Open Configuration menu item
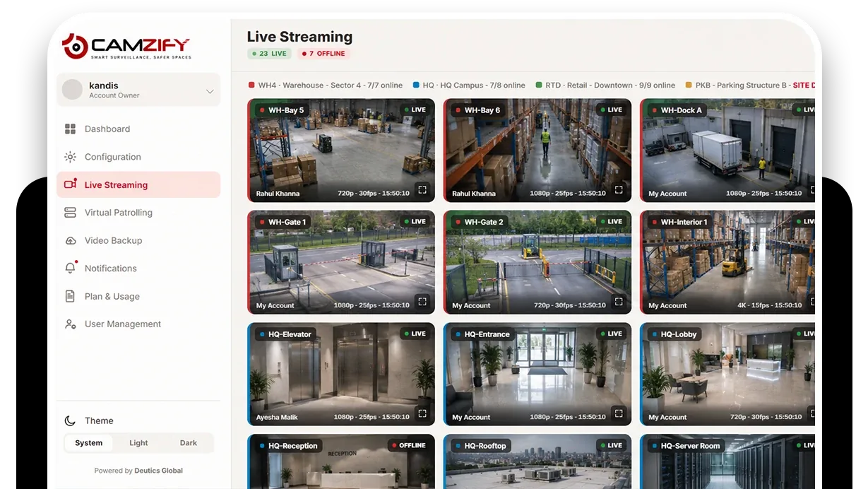This screenshot has height=489, width=868. pyautogui.click(x=138, y=157)
